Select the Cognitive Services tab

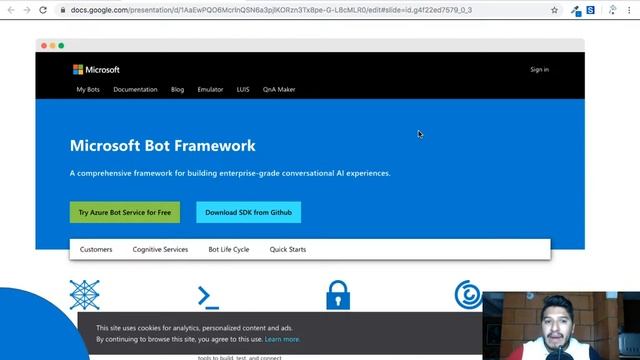point(160,249)
